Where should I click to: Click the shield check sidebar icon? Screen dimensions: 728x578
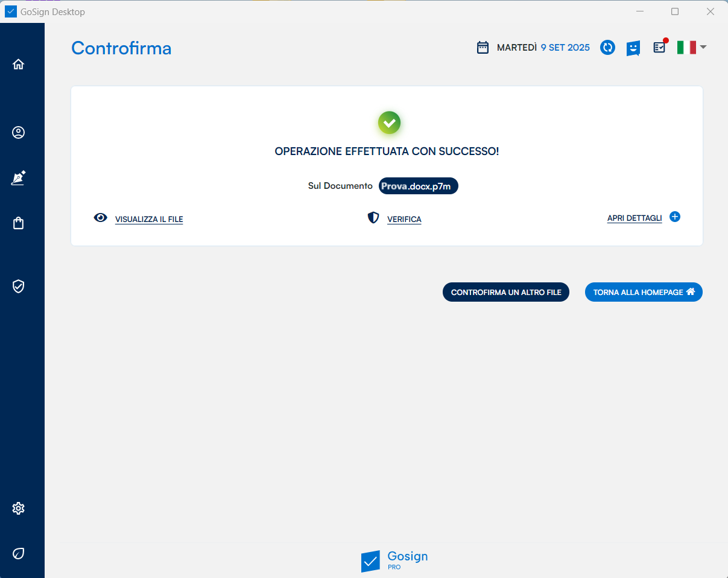19,286
